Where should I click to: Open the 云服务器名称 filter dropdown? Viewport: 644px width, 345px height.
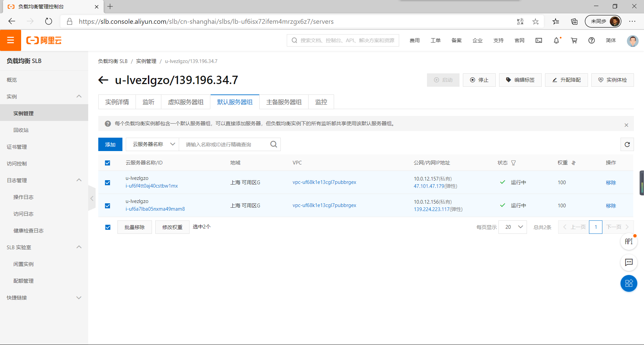[x=153, y=144]
